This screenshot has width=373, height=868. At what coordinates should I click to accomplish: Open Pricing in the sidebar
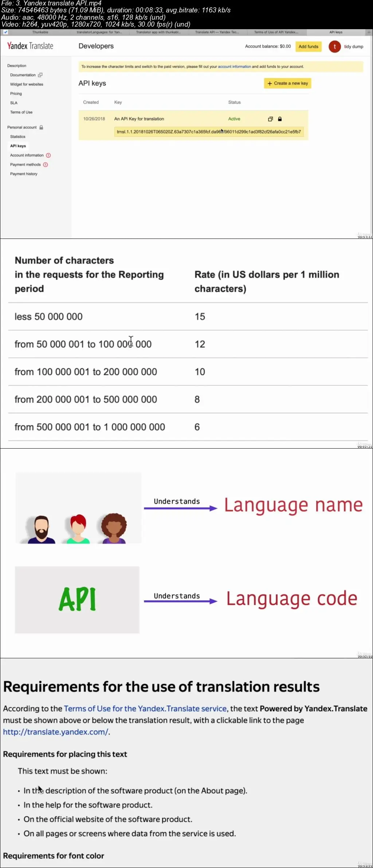coord(16,94)
